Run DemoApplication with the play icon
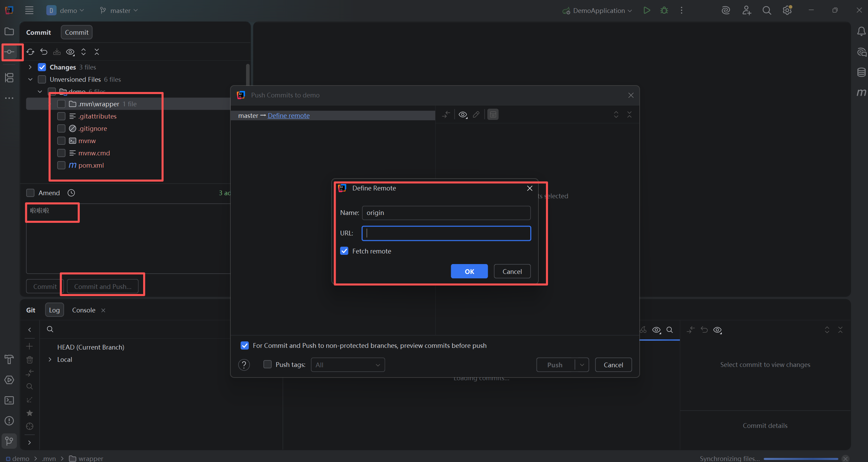868x462 pixels. [x=646, y=11]
